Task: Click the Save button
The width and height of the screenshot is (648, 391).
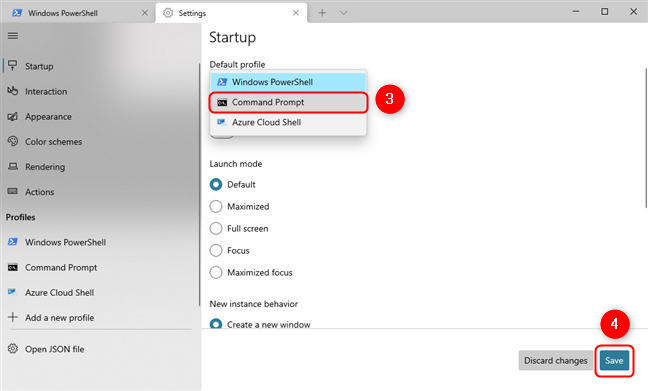Action: (x=614, y=360)
